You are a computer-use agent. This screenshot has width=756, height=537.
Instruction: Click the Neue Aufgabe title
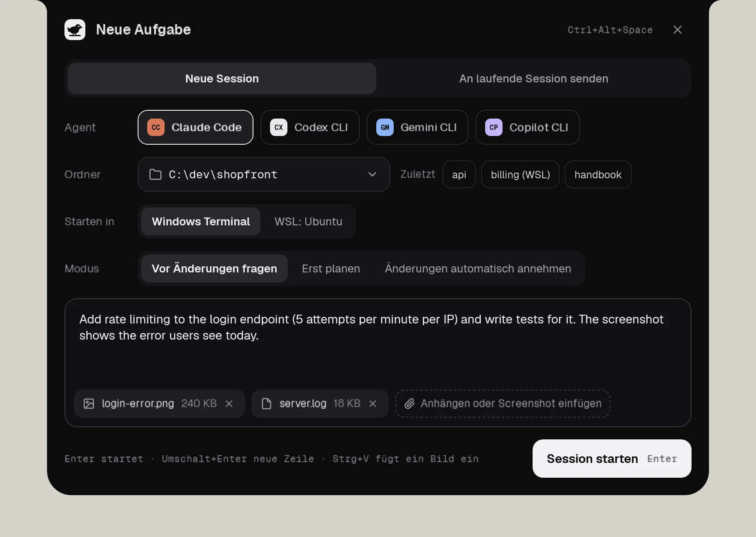[x=143, y=30]
